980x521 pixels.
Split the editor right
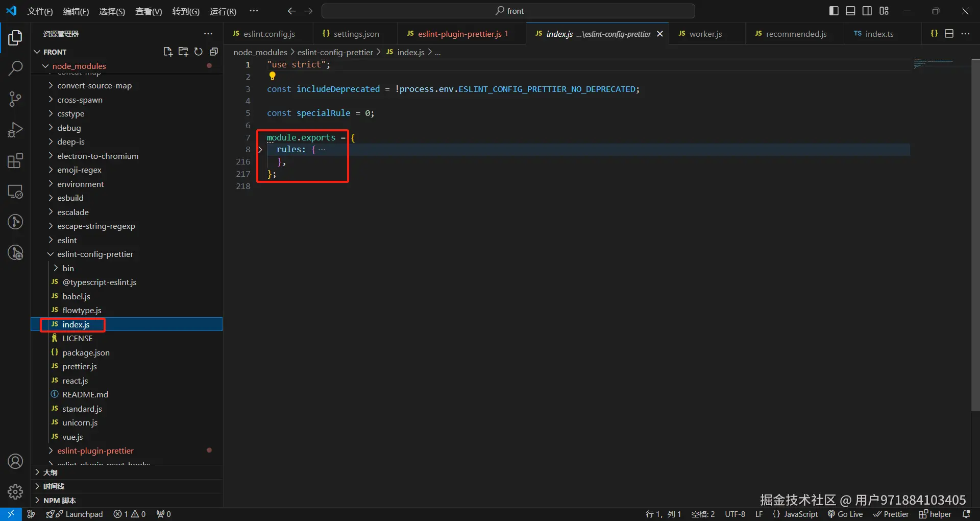949,33
